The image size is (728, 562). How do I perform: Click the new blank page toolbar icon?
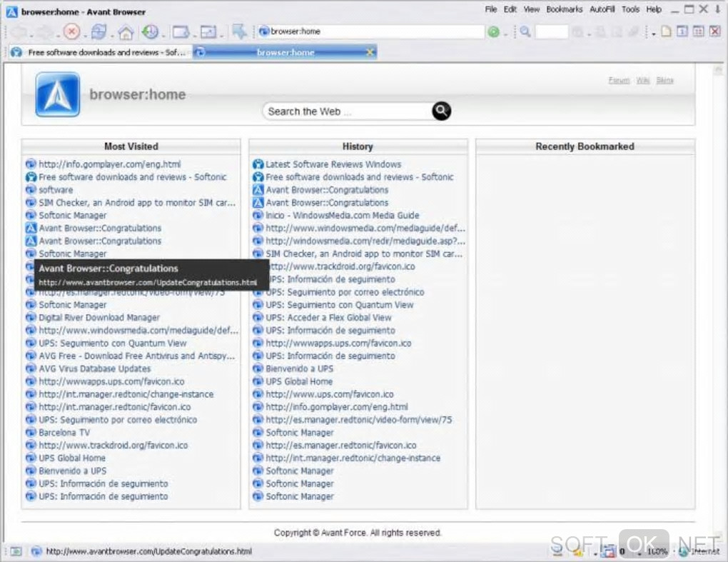[x=666, y=31]
